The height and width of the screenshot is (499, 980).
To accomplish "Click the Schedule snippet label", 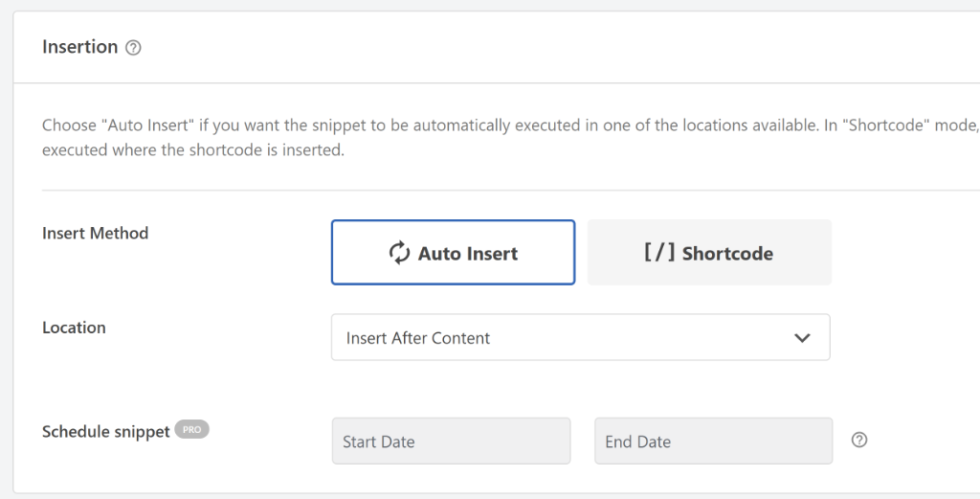I will coord(106,431).
